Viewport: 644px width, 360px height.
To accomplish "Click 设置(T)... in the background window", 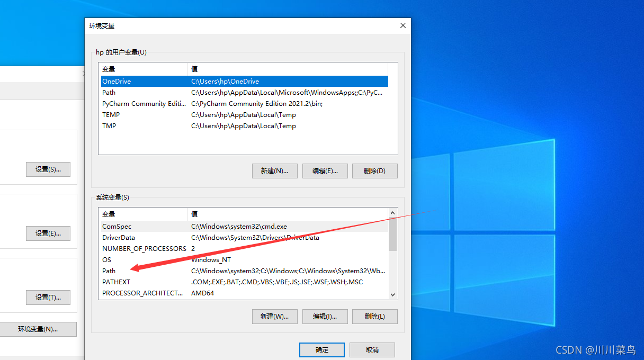I will (x=48, y=298).
